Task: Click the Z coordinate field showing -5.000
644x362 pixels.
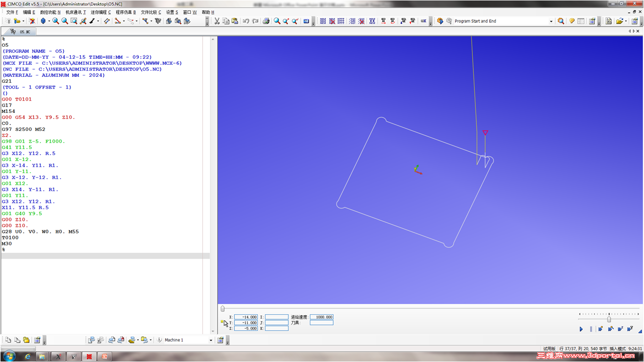Action: pyautogui.click(x=246, y=328)
